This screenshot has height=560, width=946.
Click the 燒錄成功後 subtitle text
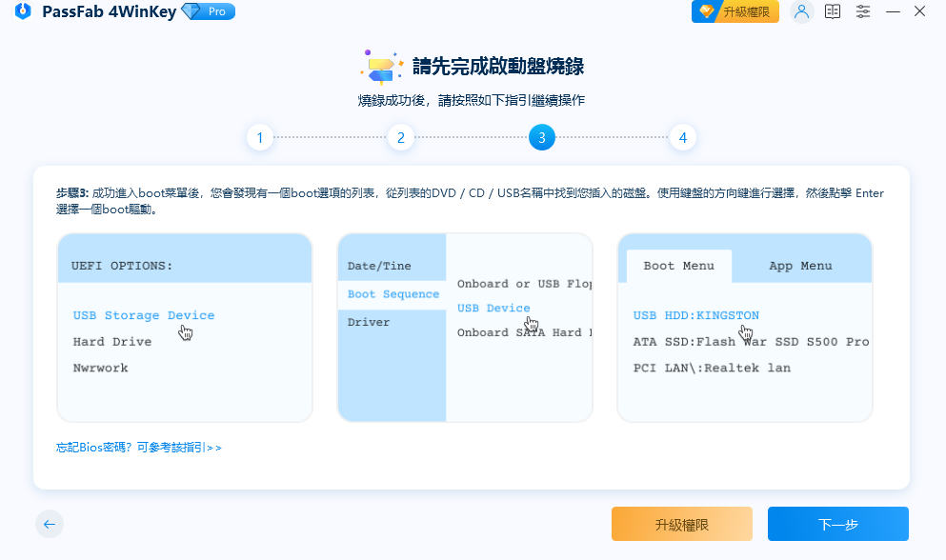pos(472,100)
